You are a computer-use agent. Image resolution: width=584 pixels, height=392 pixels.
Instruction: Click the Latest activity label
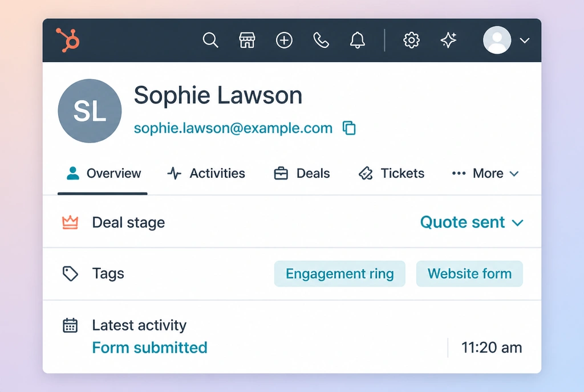[139, 325]
